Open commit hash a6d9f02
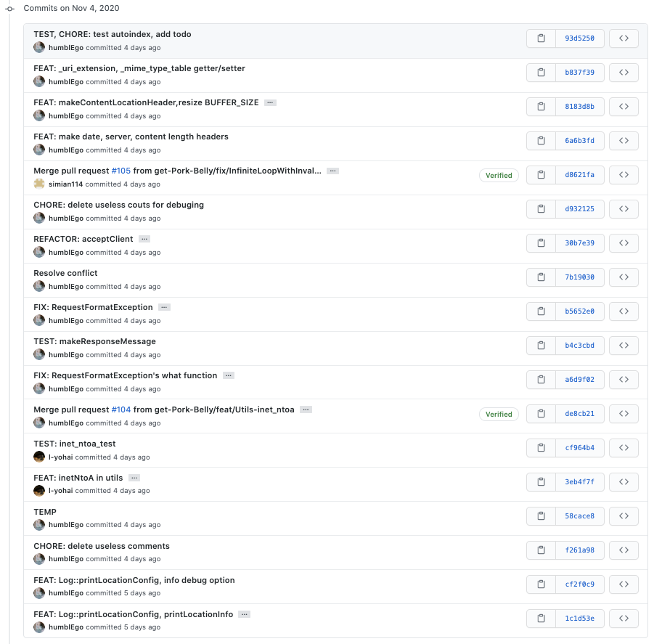 pos(579,380)
